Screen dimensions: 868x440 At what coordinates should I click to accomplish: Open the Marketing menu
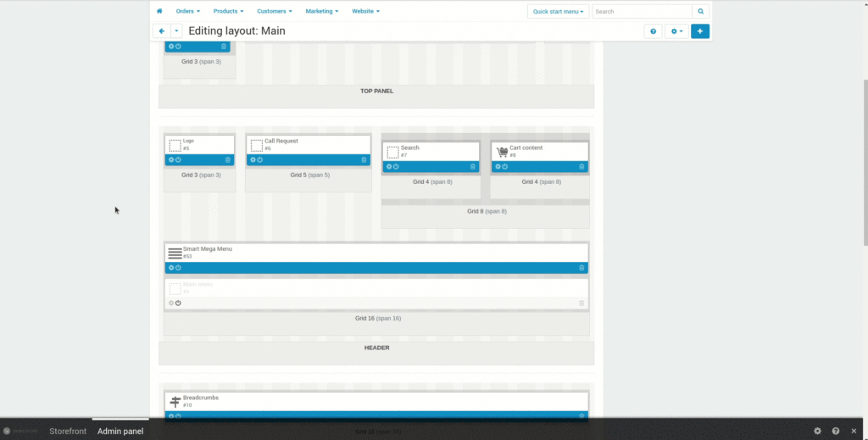(x=322, y=11)
